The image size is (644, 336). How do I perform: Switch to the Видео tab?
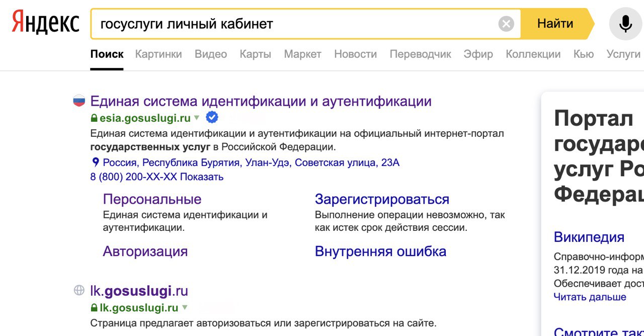pyautogui.click(x=211, y=54)
